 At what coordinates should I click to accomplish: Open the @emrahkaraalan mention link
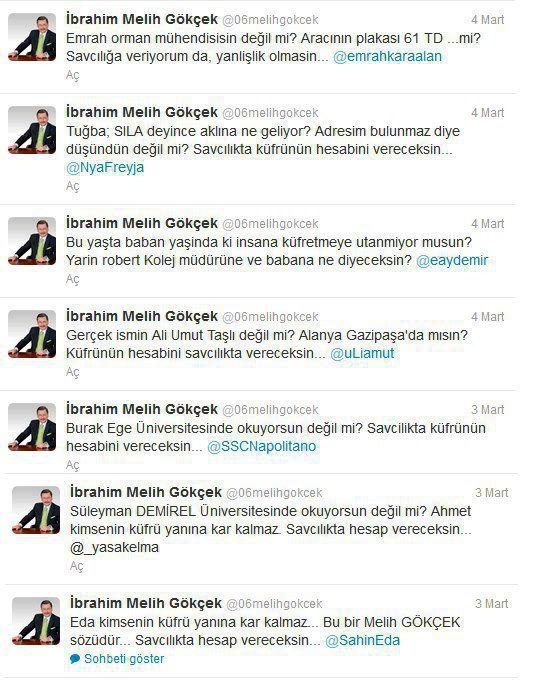point(387,57)
